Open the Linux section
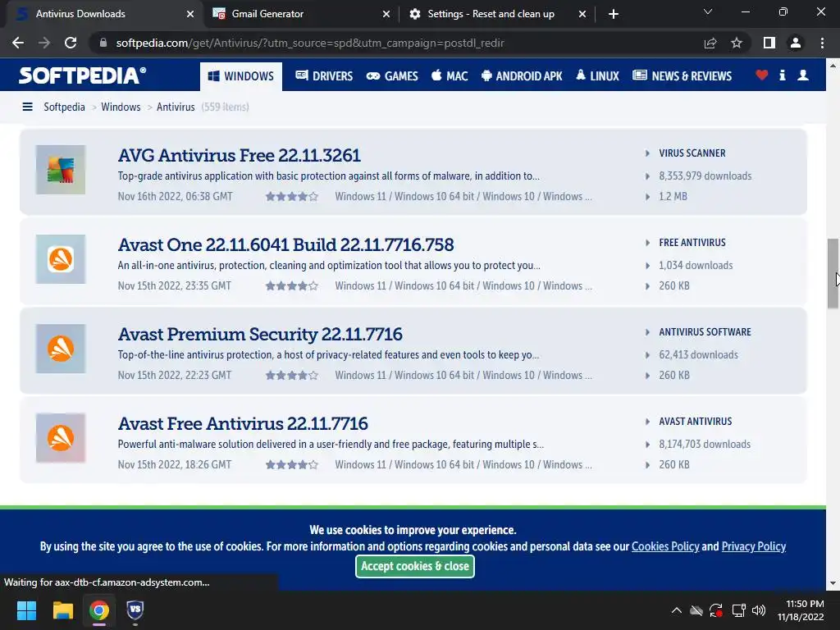 597,76
